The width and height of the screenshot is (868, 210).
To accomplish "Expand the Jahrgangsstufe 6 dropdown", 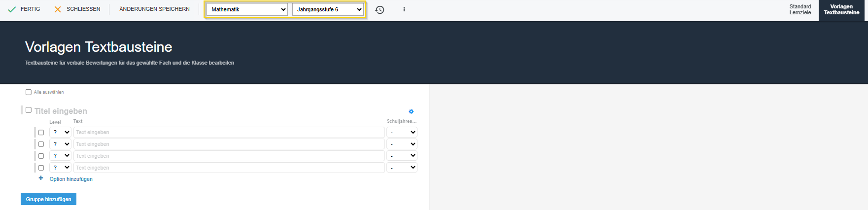I will point(328,9).
